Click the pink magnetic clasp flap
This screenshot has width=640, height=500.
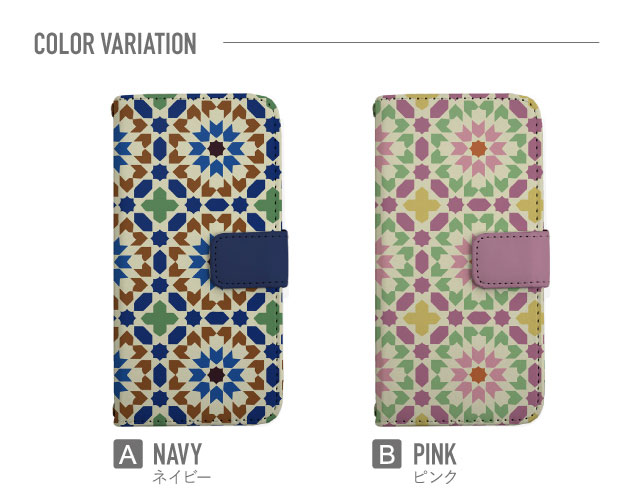click(x=511, y=259)
